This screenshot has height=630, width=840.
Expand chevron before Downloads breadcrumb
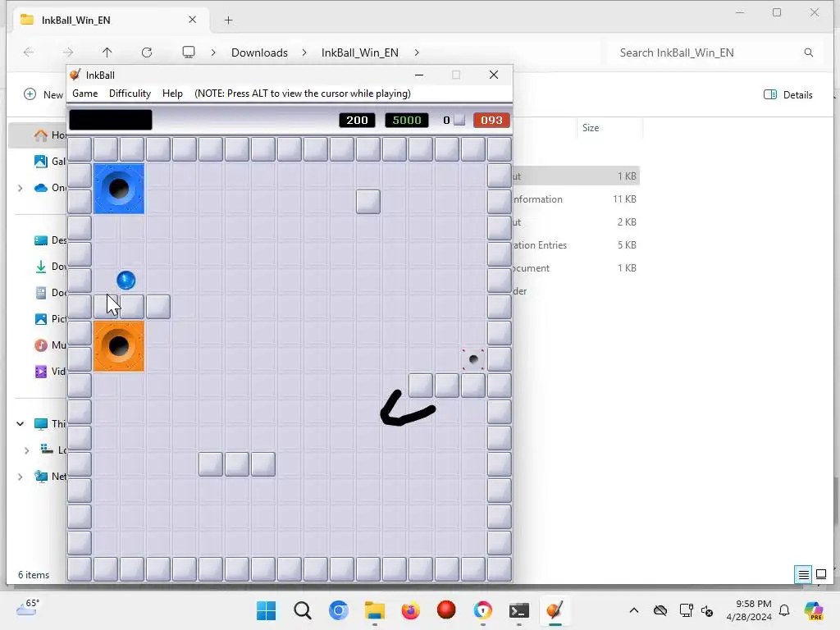click(x=213, y=52)
